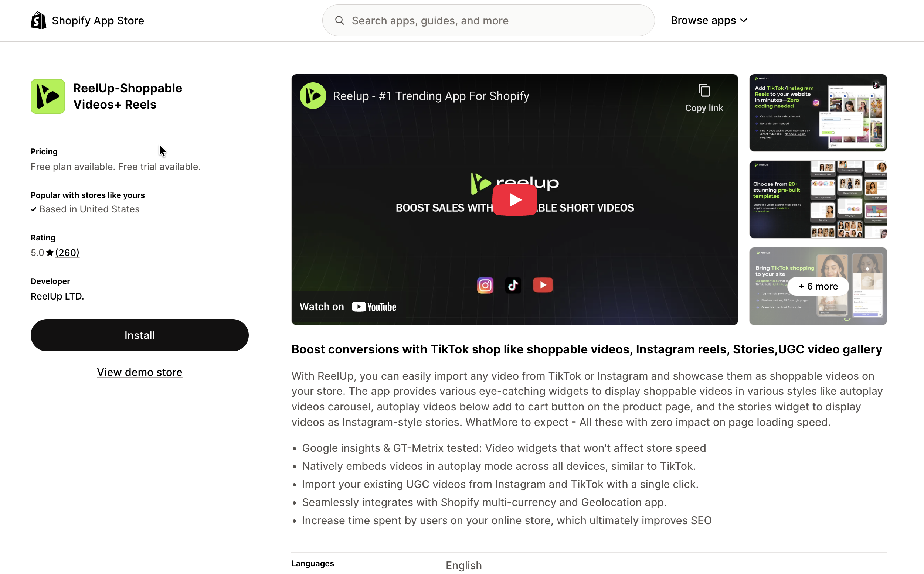Open ReelUp LTD. developer link
This screenshot has width=924, height=574.
tap(57, 296)
